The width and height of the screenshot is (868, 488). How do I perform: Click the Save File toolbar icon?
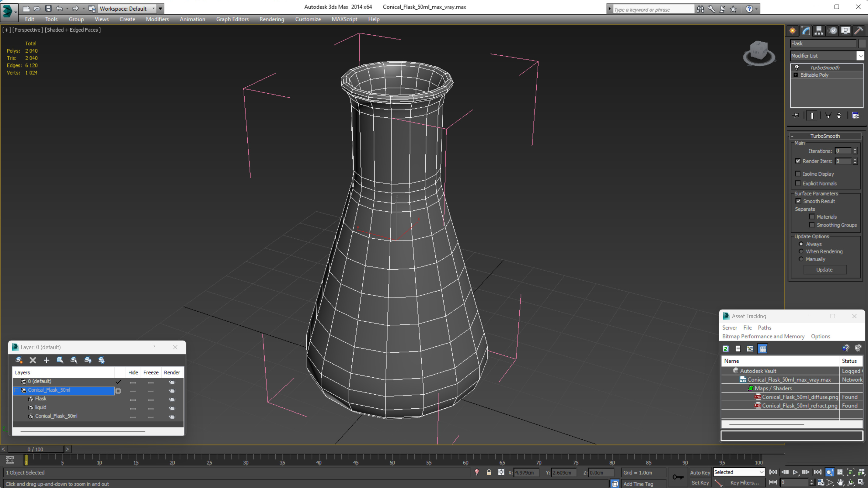[x=48, y=9]
